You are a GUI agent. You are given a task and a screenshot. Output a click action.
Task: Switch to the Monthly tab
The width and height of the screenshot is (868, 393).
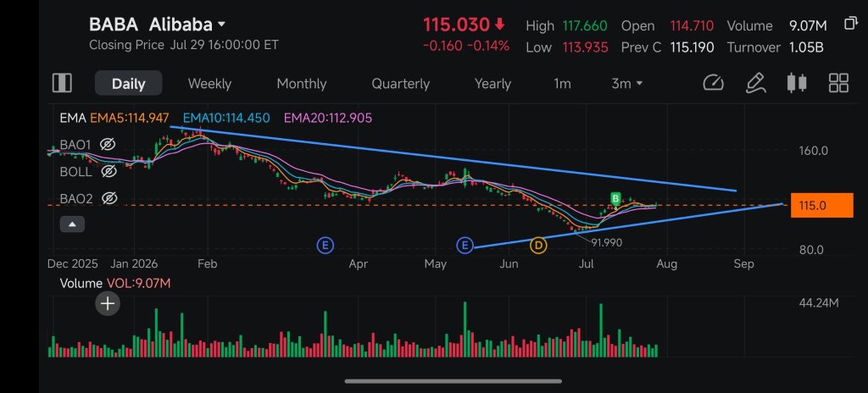302,84
